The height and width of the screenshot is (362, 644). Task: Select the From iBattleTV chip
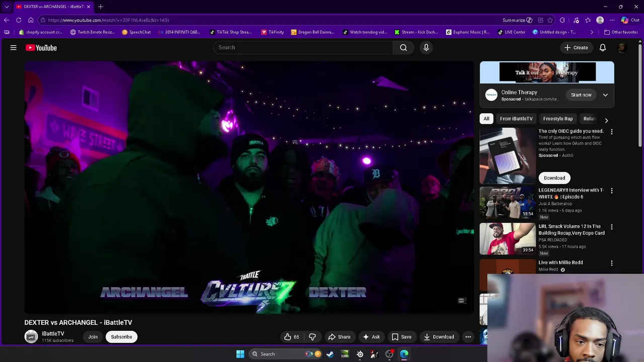[516, 119]
